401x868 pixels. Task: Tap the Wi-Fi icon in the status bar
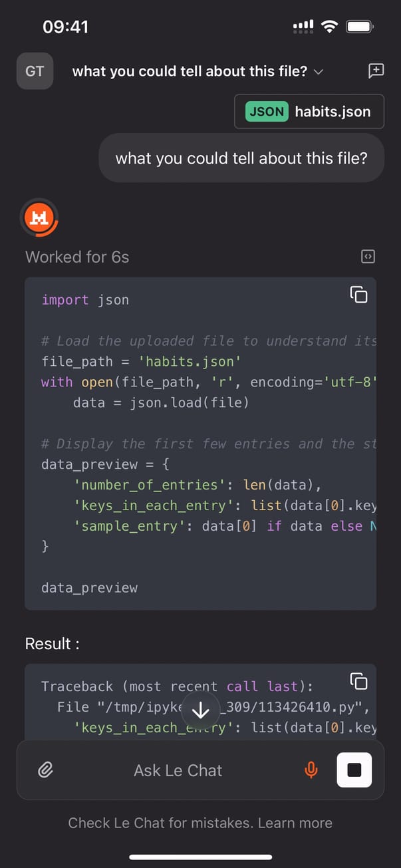point(329,27)
